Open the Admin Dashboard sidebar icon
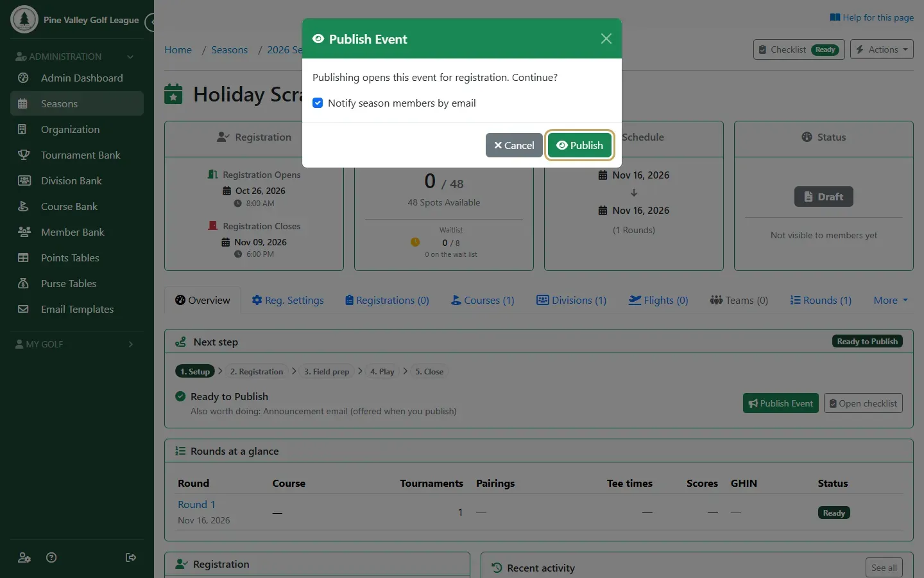The image size is (924, 578). point(23,78)
